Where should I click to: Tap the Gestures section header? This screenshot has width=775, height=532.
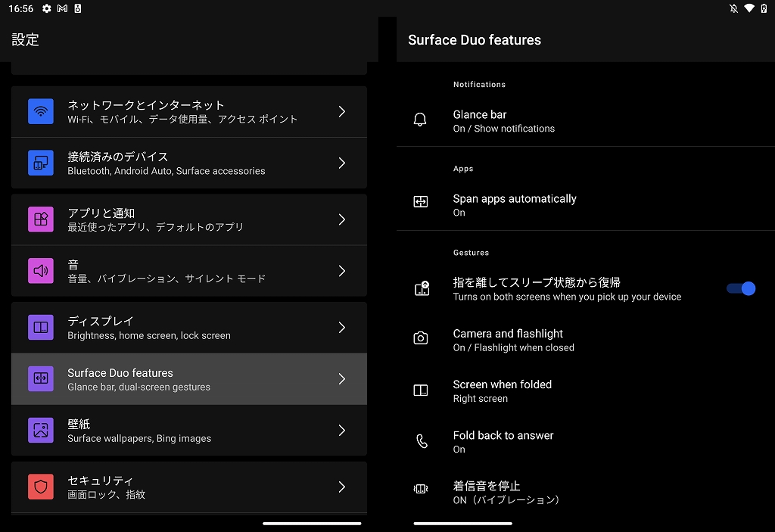click(x=471, y=253)
